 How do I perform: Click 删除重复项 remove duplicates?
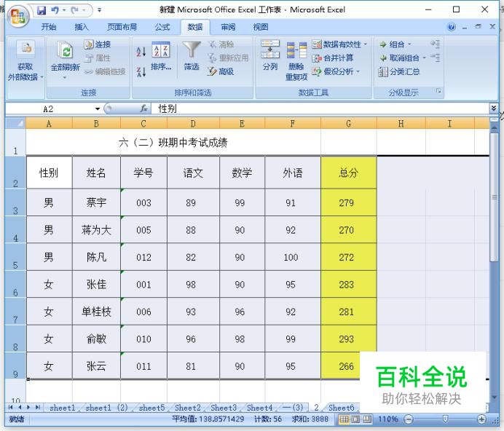point(296,60)
